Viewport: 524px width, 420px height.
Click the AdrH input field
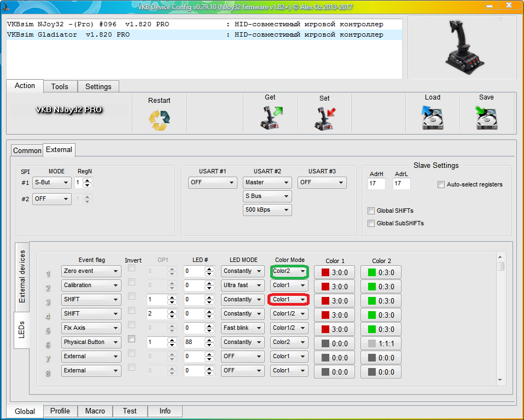coord(376,183)
